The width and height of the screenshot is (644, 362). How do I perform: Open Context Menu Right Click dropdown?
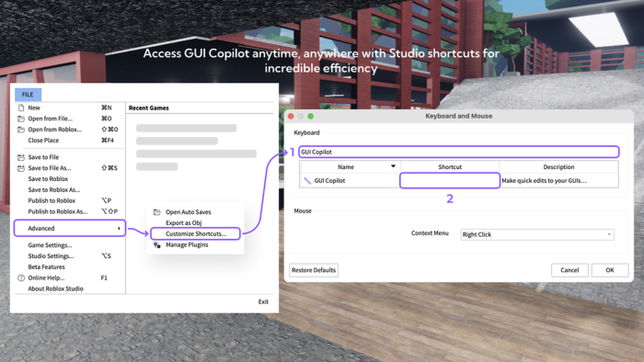point(537,234)
